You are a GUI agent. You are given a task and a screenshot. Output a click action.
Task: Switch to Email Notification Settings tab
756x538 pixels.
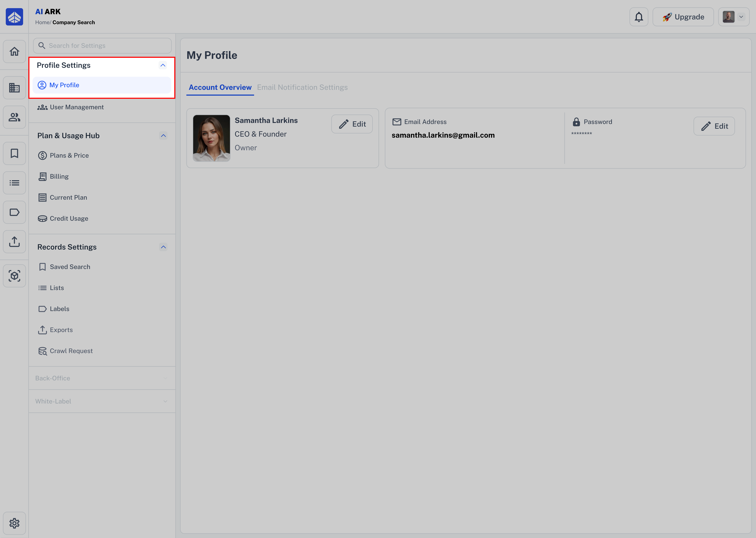click(302, 87)
